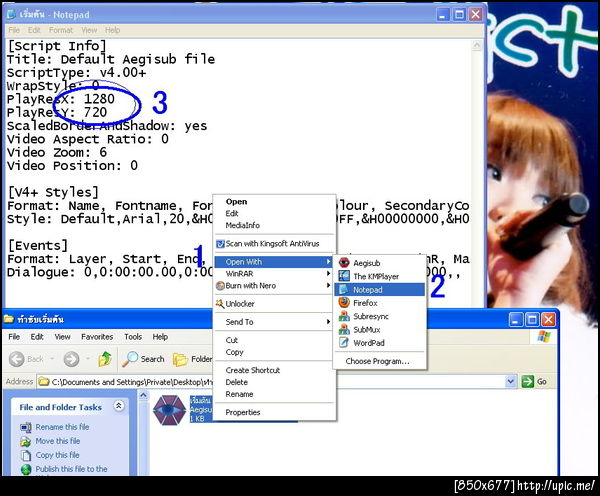This screenshot has height=496, width=600.
Task: Select Create Shortcut option
Action: point(274,370)
